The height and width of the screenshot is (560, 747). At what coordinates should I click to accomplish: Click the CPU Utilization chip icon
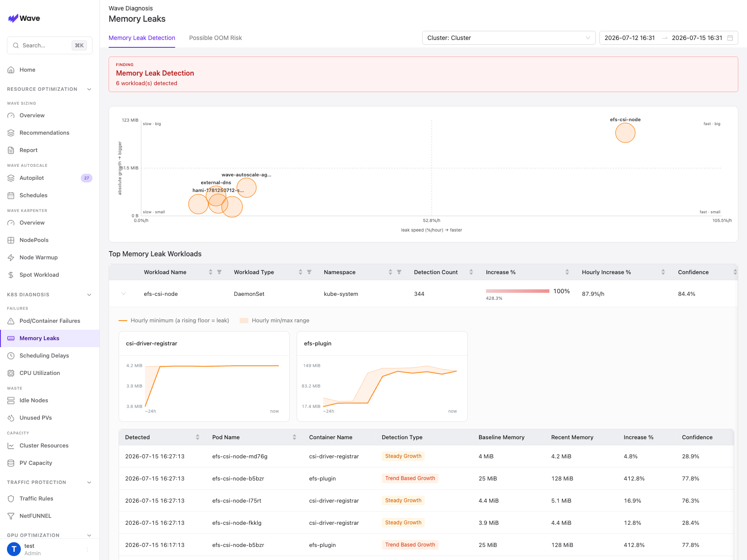tap(11, 373)
